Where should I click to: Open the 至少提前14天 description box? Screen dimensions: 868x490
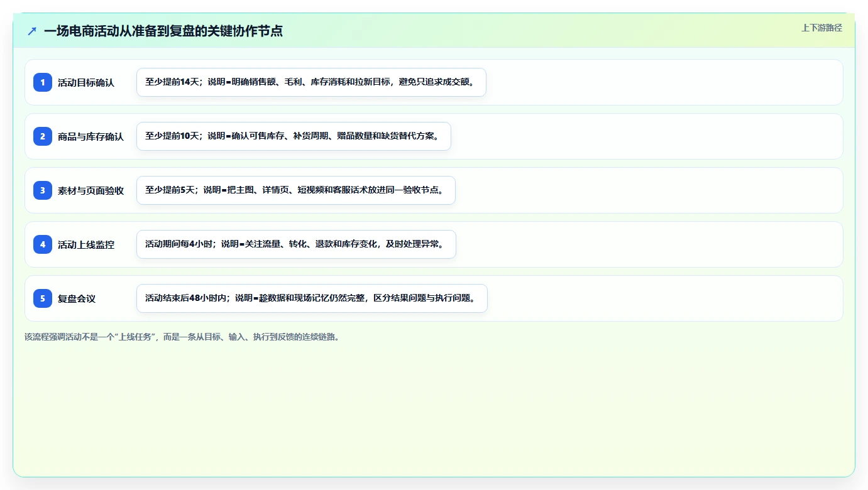[x=311, y=82]
